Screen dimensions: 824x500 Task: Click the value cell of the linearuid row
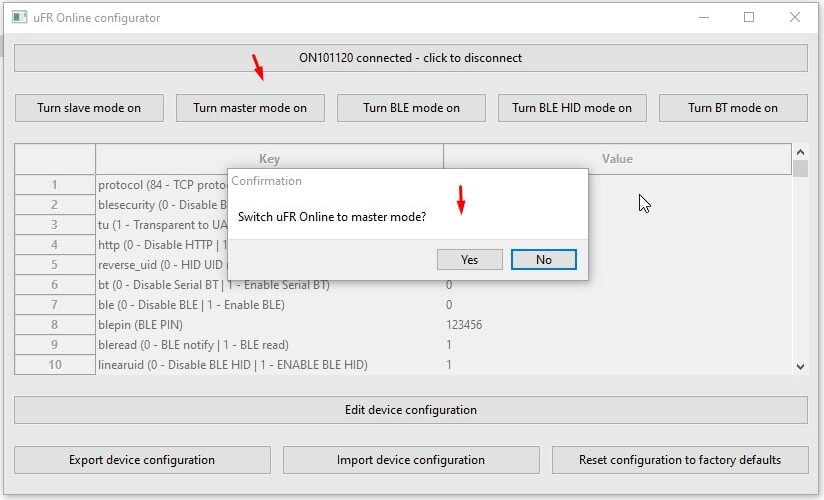coord(617,365)
